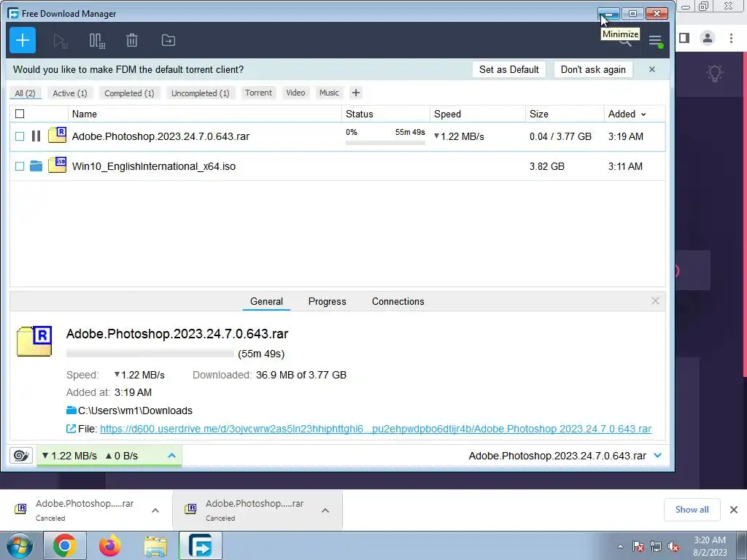Open options for first canceled Chrome download
This screenshot has width=747, height=560.
coord(155,510)
